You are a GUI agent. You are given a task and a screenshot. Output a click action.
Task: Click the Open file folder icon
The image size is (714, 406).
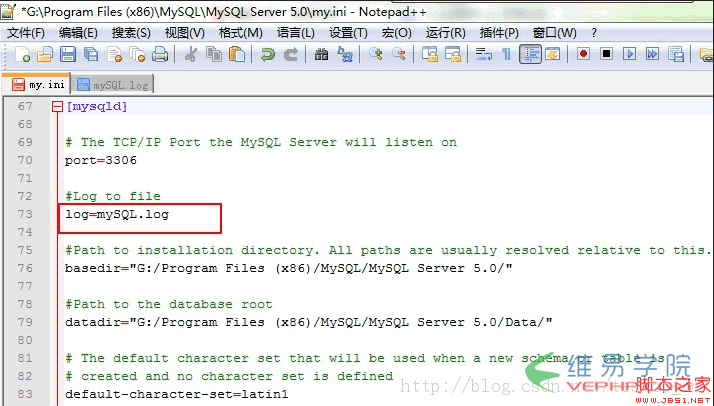coord(45,54)
